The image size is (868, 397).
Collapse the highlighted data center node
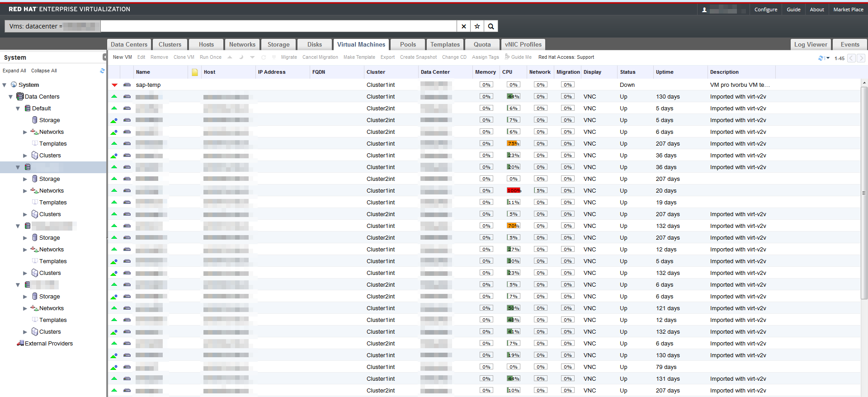[18, 167]
